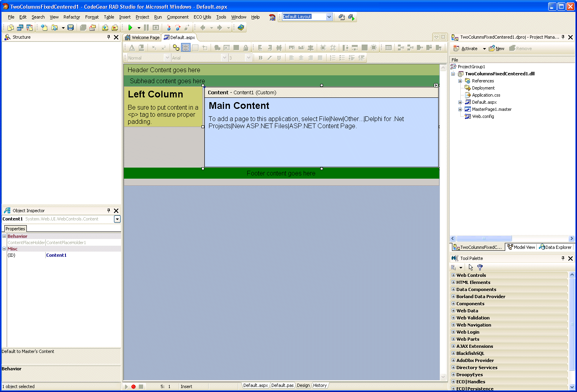The image size is (577, 392).
Task: Click the Save file toolbar icon
Action: coord(71,28)
